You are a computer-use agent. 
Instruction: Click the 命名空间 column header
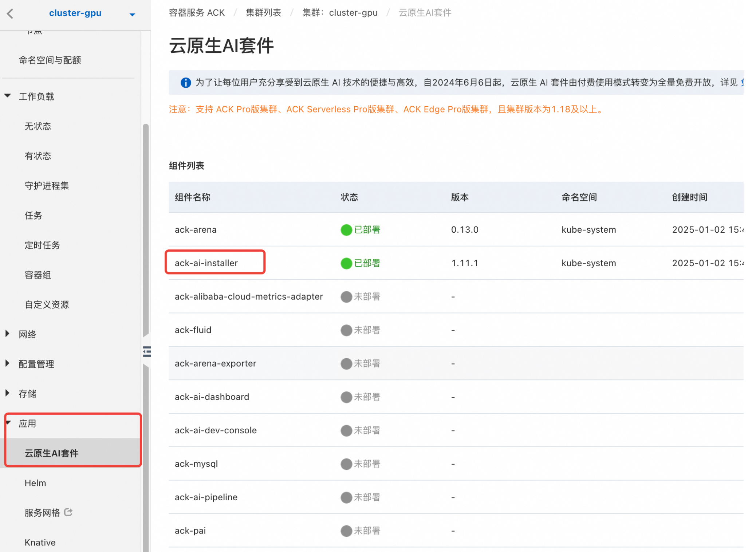click(x=579, y=197)
